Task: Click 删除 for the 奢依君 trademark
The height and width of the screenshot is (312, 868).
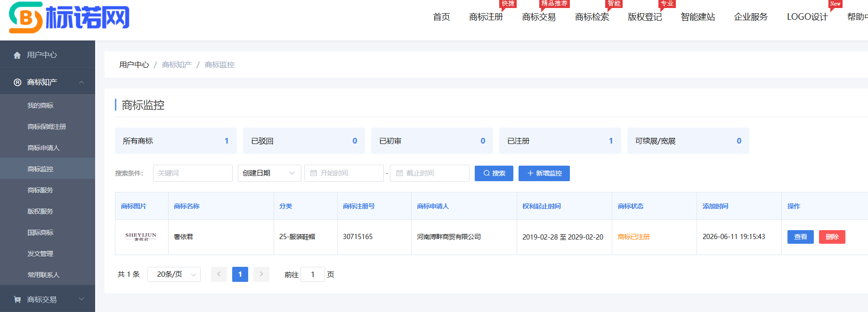Action: pyautogui.click(x=832, y=237)
